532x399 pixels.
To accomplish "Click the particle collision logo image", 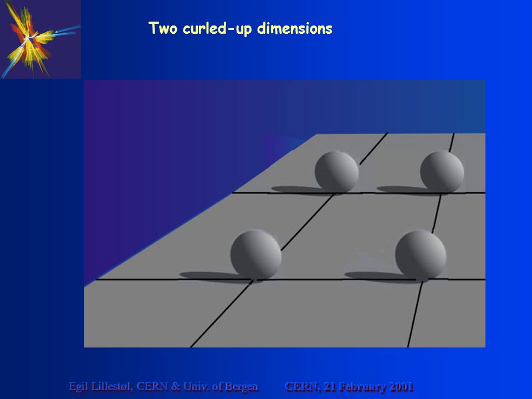I will pyautogui.click(x=40, y=39).
